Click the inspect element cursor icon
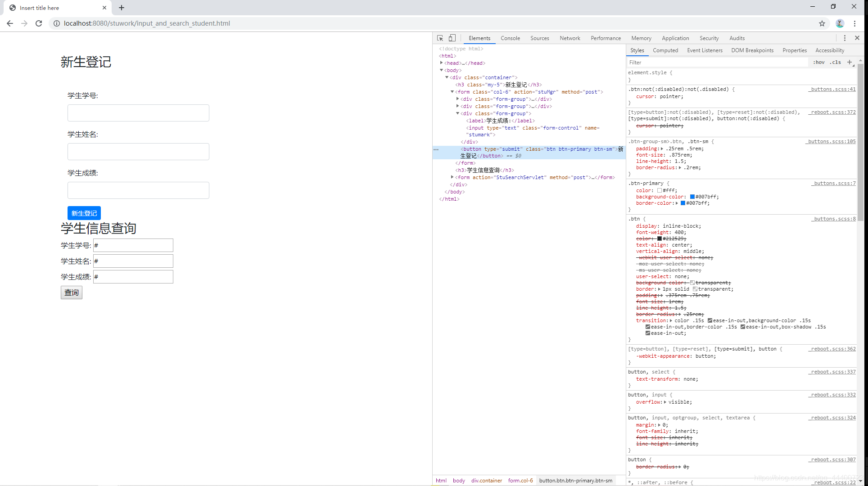This screenshot has width=868, height=486. tap(439, 37)
